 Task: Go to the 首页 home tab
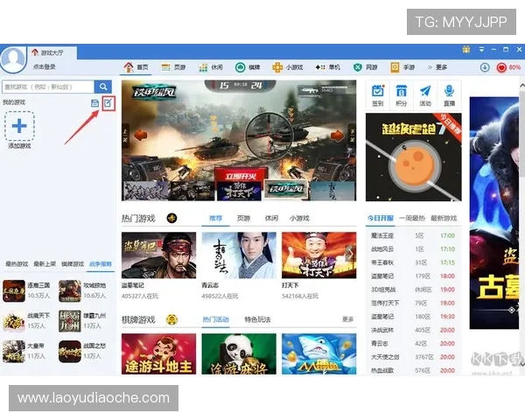tap(136, 67)
